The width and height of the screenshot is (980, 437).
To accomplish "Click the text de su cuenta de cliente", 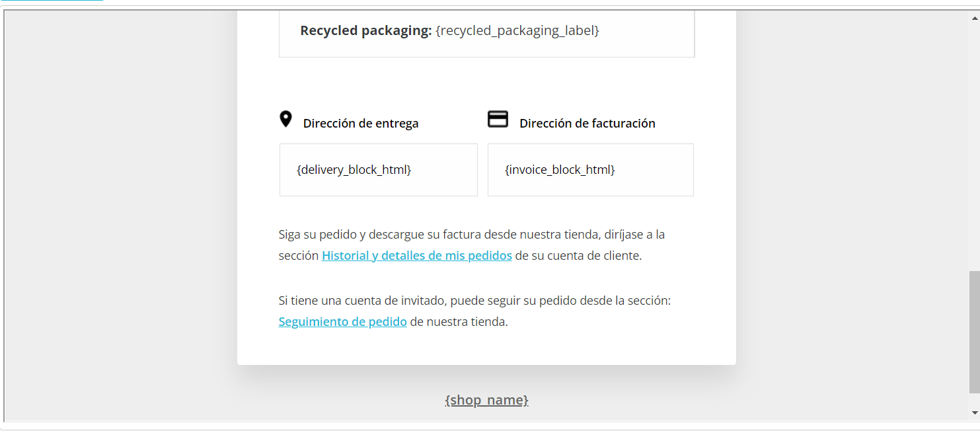I will pyautogui.click(x=578, y=256).
